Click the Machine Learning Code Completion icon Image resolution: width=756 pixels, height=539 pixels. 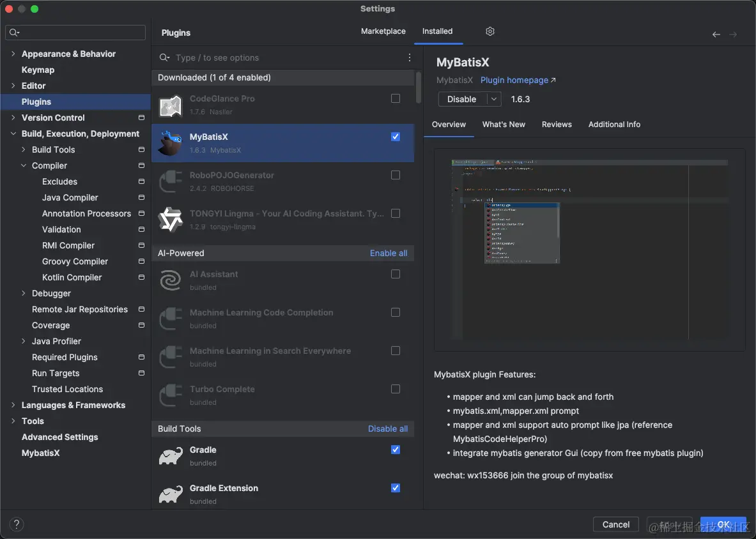tap(171, 319)
